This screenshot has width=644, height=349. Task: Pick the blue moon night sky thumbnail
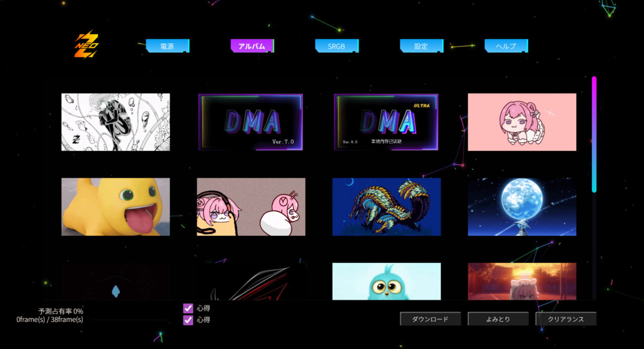coord(522,206)
